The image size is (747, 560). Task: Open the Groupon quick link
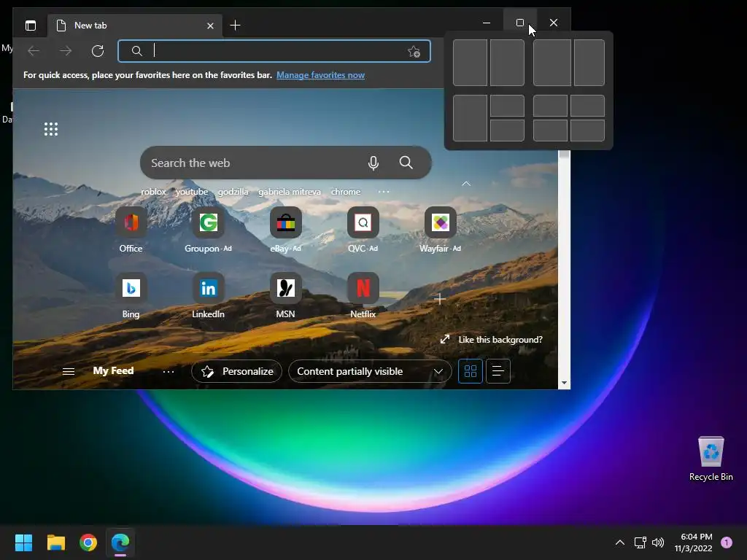(208, 230)
